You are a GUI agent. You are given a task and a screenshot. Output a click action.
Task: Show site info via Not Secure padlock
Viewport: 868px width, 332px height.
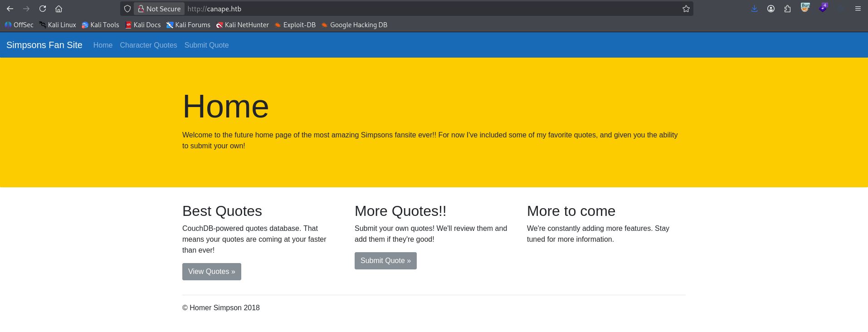click(159, 9)
